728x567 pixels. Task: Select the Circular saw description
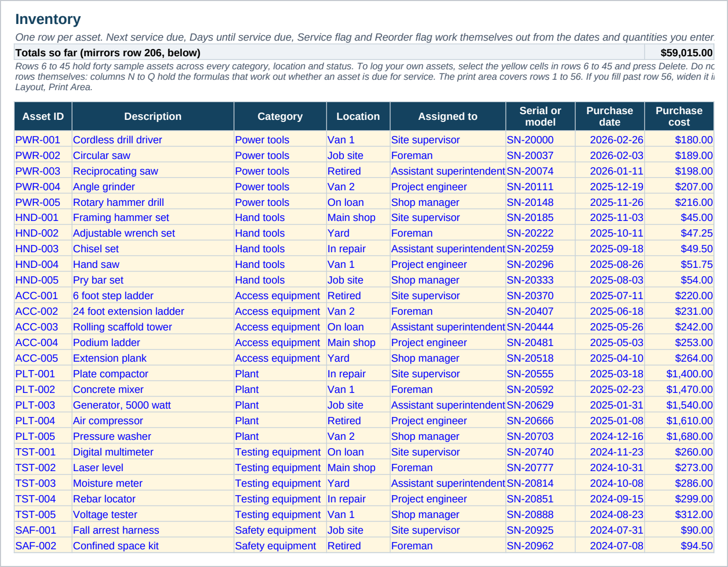point(153,155)
